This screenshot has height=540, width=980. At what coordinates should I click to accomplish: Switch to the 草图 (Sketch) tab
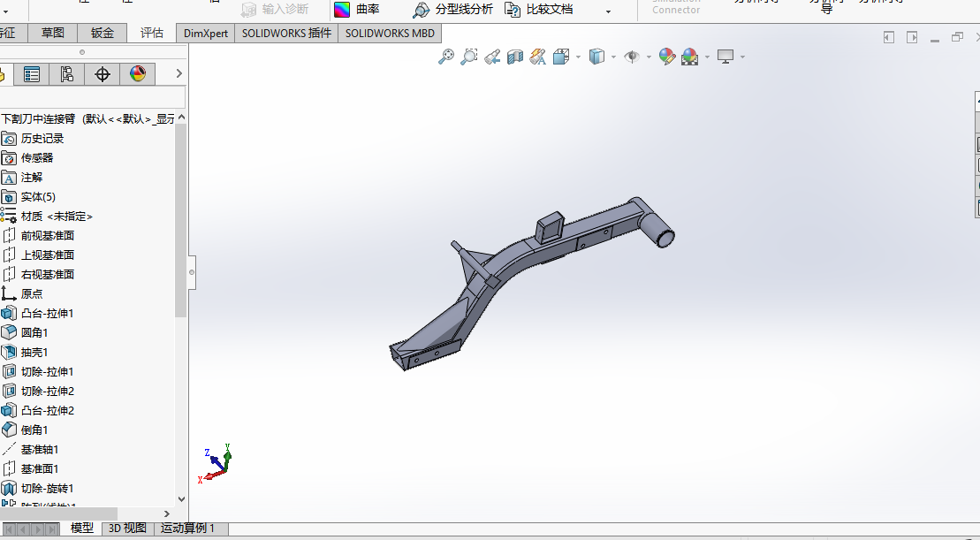coord(52,33)
